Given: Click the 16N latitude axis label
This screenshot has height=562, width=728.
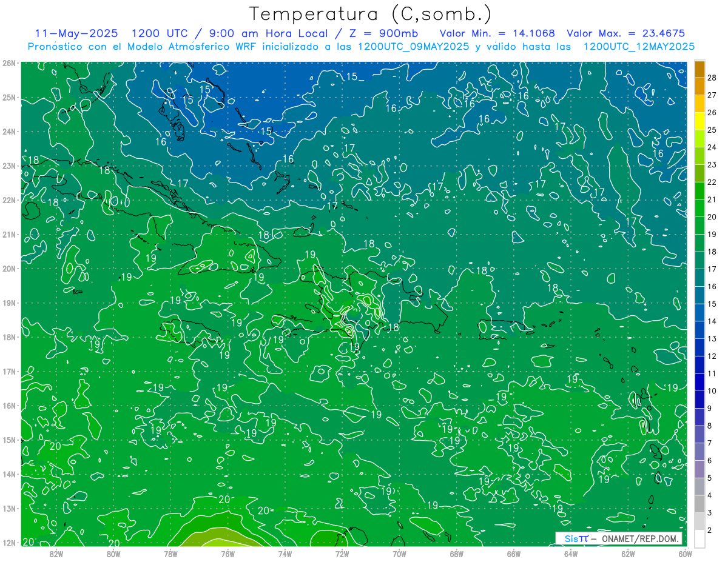Looking at the screenshot, I should click(8, 406).
